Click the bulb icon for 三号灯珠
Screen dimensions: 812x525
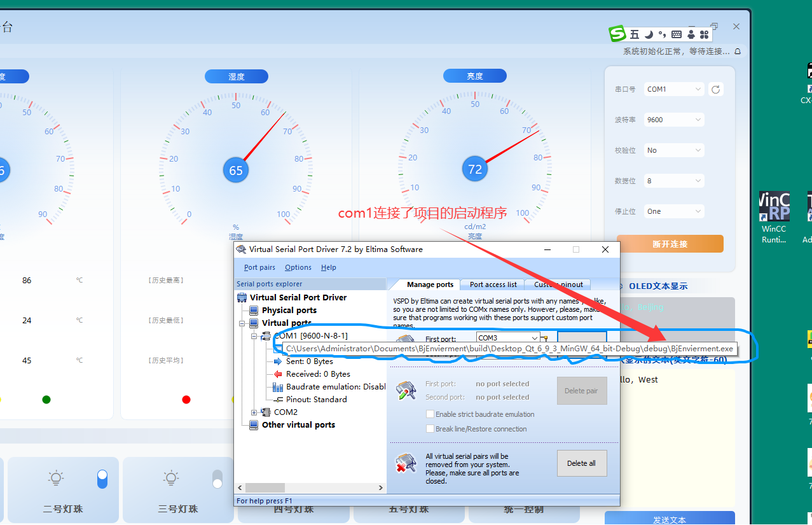170,478
